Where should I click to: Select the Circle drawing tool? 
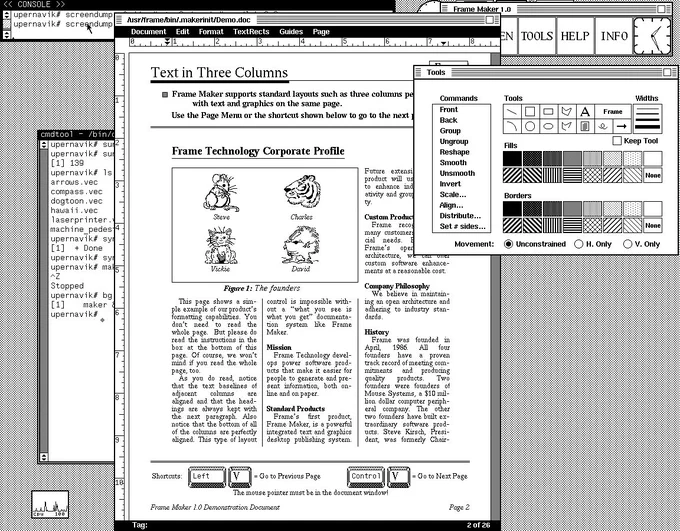tap(530, 126)
